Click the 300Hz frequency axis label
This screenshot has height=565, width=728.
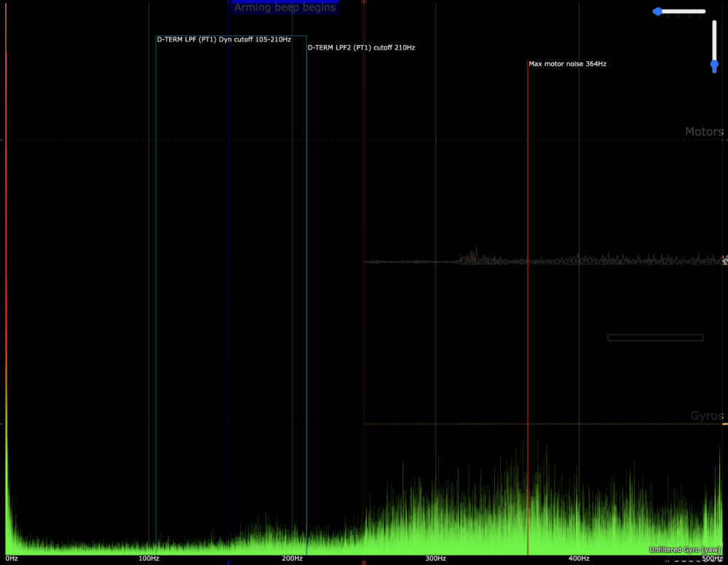pyautogui.click(x=435, y=558)
